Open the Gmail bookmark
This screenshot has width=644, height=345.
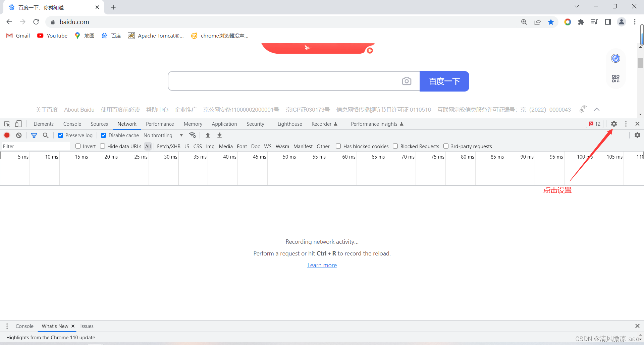18,36
